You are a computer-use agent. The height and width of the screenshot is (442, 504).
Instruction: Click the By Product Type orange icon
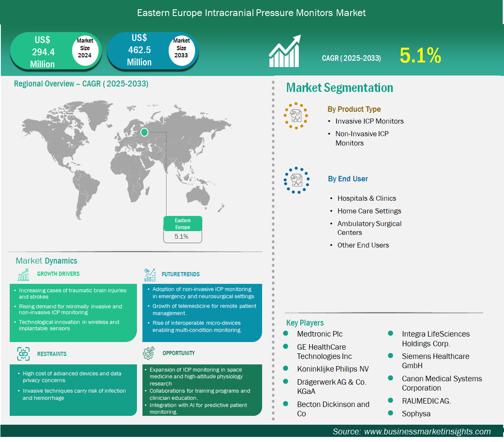click(x=296, y=116)
